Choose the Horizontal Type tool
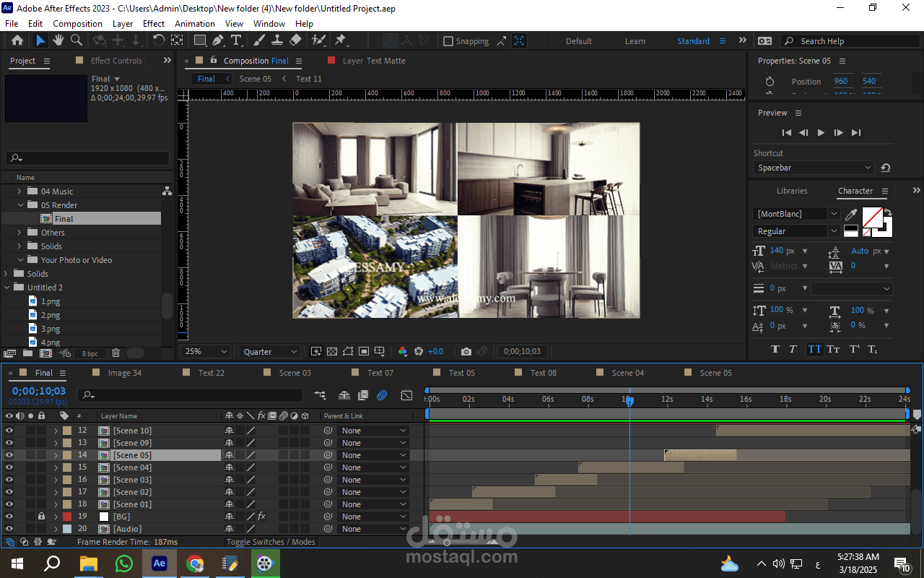The height and width of the screenshot is (578, 924). (x=236, y=40)
